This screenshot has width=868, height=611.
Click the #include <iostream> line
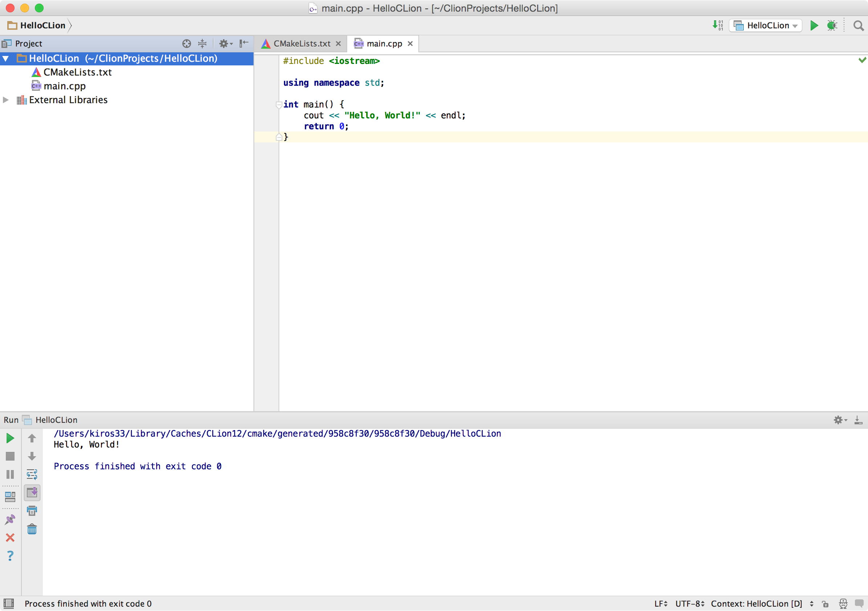coord(332,61)
